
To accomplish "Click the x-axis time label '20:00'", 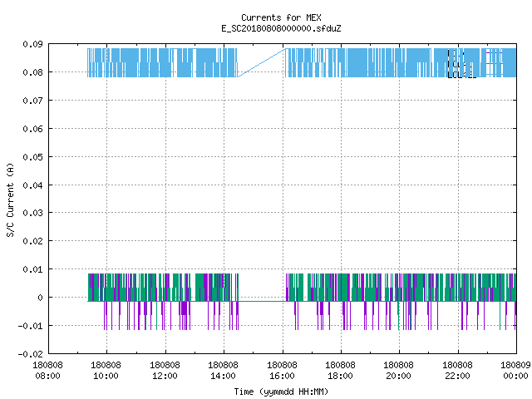I will [x=399, y=376].
